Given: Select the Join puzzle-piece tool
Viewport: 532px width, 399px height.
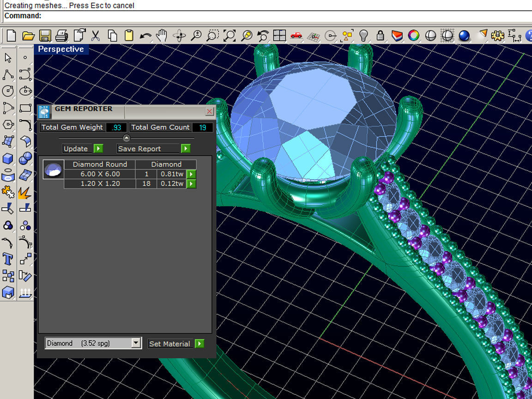Looking at the screenshot, I should [x=8, y=192].
